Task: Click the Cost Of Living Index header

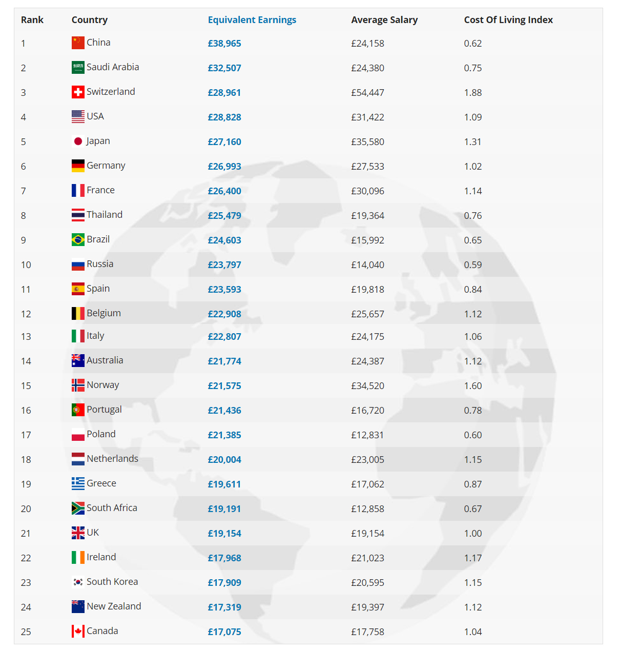Action: point(508,20)
